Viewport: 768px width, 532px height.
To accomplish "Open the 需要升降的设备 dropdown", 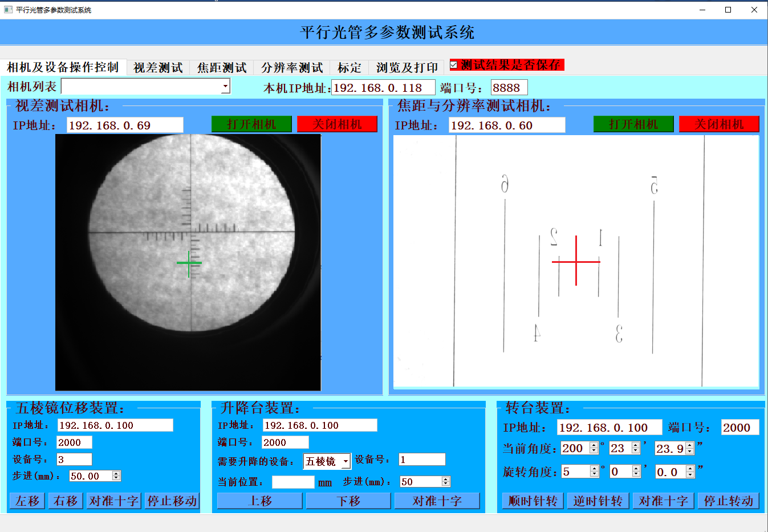I will click(x=346, y=461).
